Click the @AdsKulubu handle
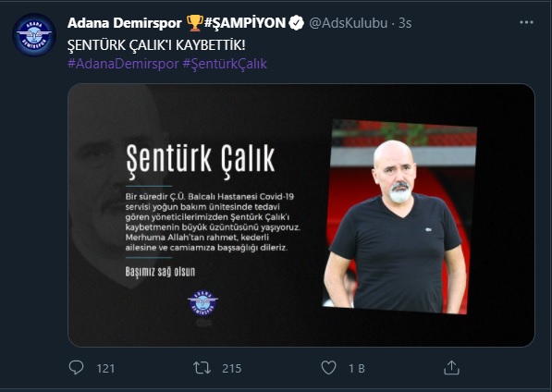 pyautogui.click(x=349, y=23)
